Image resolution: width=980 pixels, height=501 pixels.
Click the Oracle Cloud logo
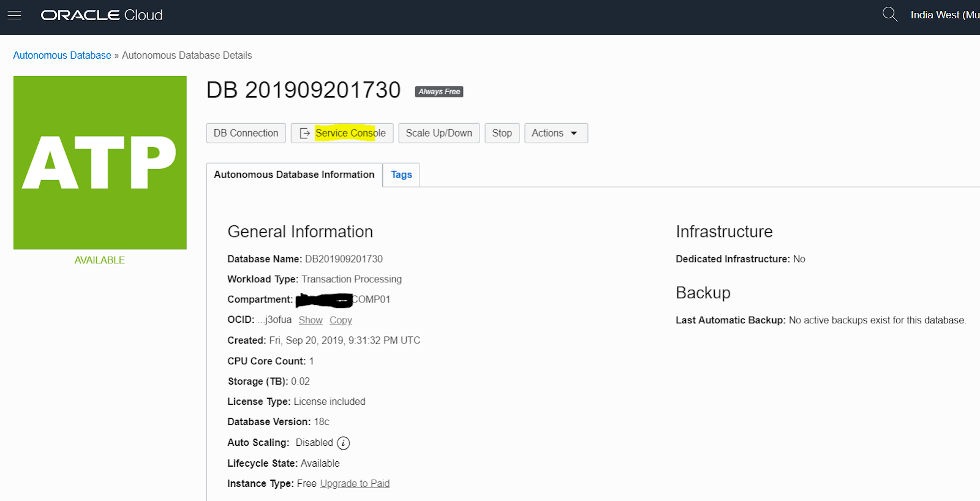pyautogui.click(x=102, y=15)
